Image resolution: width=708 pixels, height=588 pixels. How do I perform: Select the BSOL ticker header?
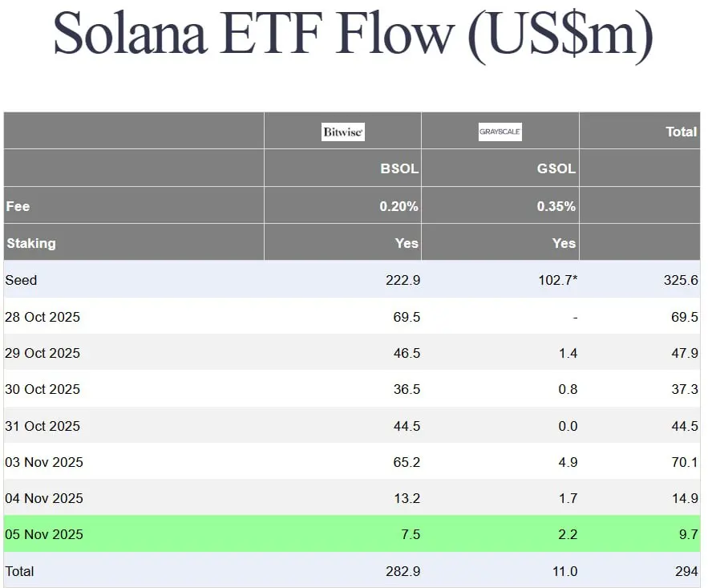(399, 169)
